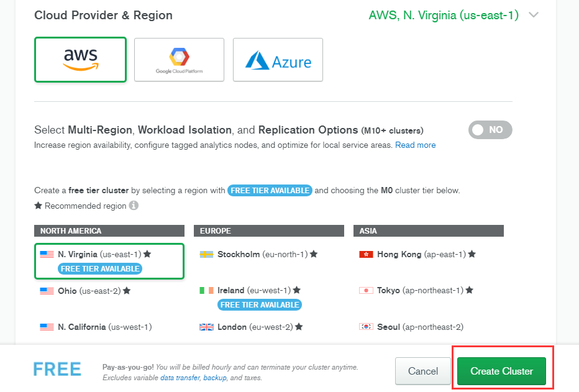Pick the Azure provider logo
The image size is (579, 392).
click(278, 60)
